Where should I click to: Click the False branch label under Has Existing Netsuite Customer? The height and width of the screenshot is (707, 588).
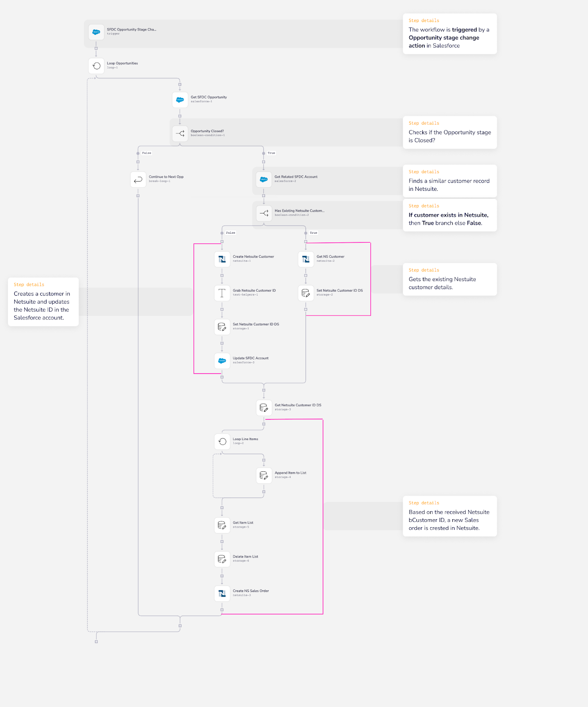click(231, 232)
